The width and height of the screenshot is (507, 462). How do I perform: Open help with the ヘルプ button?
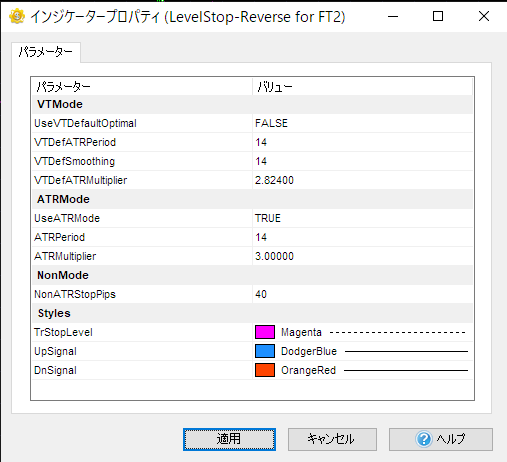click(441, 439)
